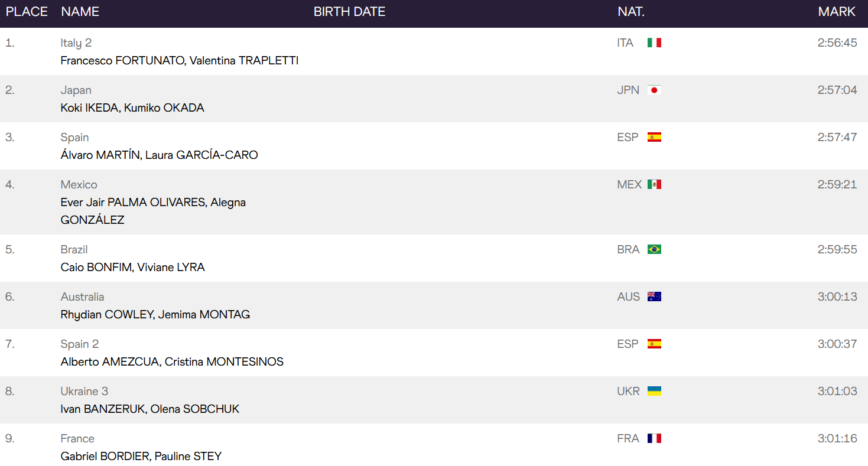Click the Japan flag icon

pyautogui.click(x=654, y=90)
